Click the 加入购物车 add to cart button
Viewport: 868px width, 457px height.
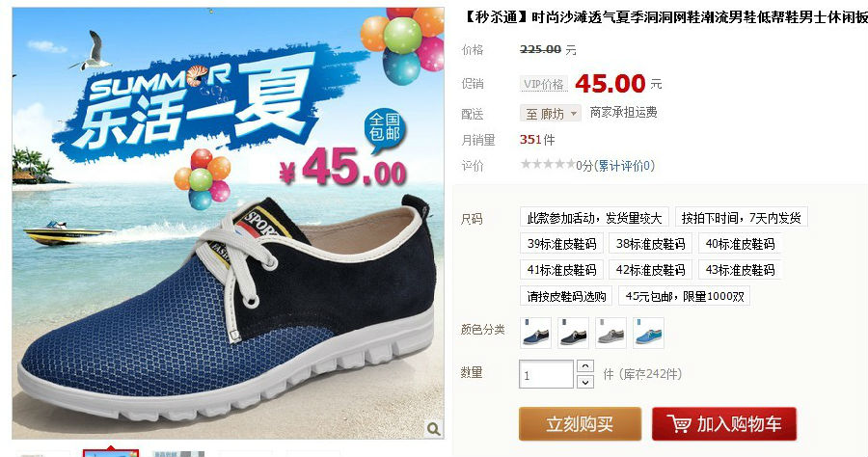[724, 424]
